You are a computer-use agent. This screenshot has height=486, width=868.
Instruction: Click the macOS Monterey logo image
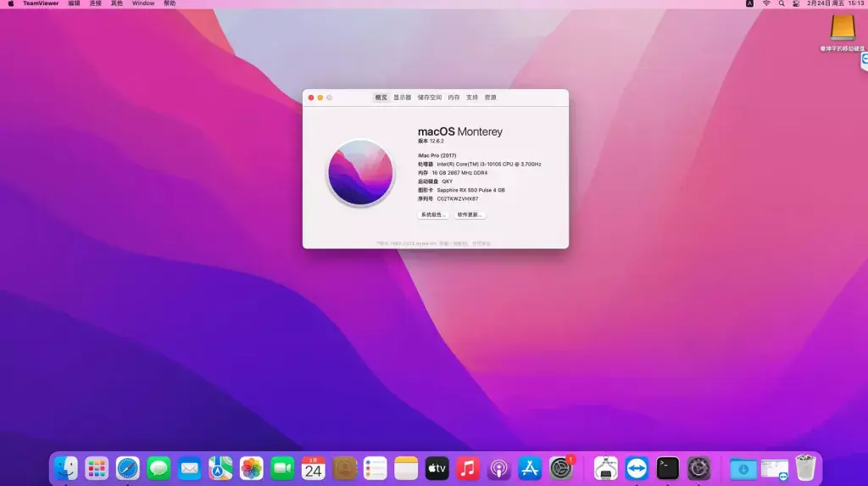360,172
